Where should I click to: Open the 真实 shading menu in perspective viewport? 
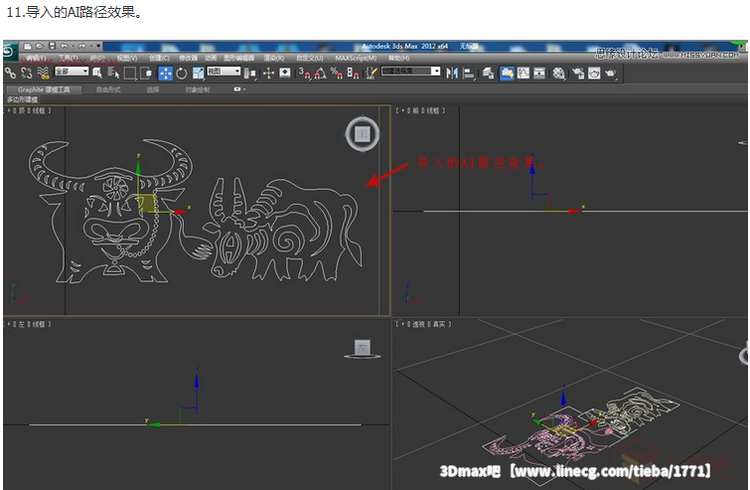coord(439,324)
